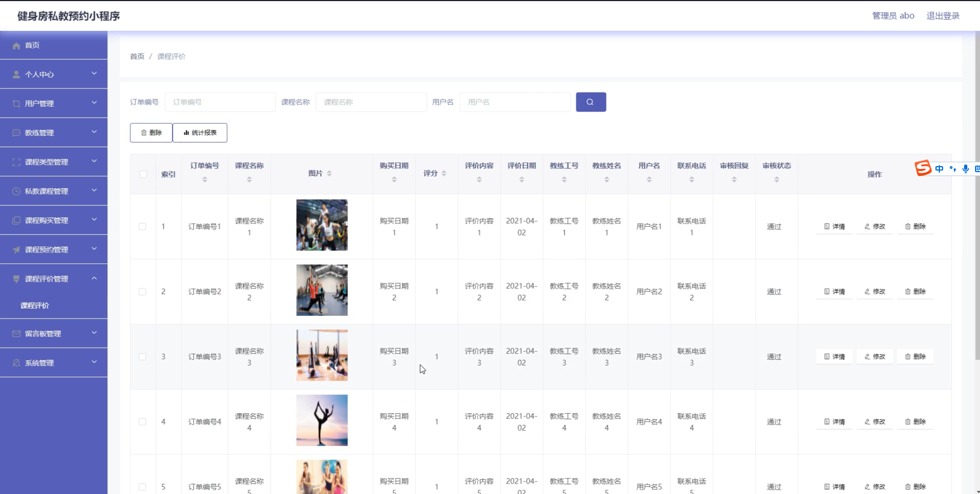Click Sogou input method S icon
The height and width of the screenshot is (494, 980).
[x=923, y=168]
